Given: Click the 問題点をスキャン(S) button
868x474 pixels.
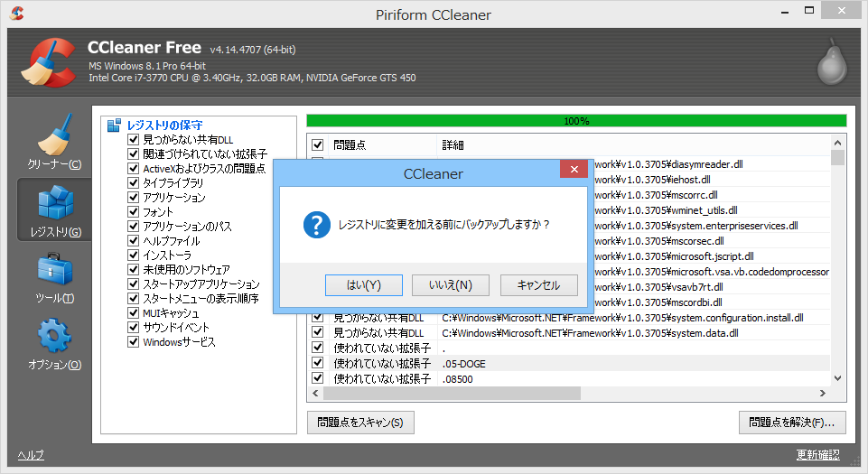Looking at the screenshot, I should [360, 423].
